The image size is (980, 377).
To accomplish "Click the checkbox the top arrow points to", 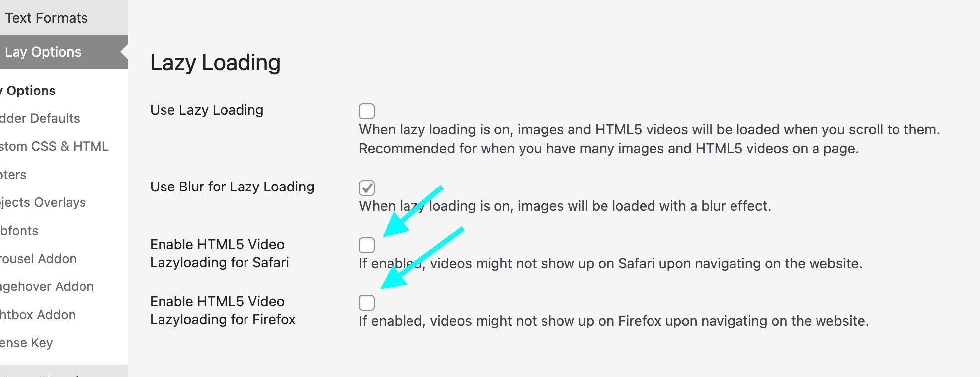I will click(x=366, y=245).
